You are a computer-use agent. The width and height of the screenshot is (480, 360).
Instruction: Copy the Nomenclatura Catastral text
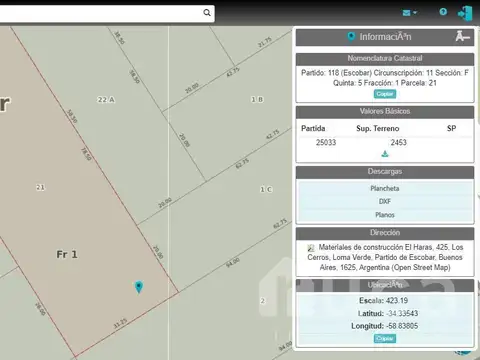385,94
